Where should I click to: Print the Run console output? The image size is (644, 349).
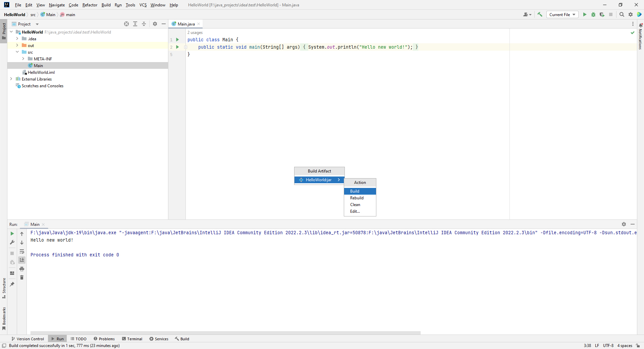click(x=22, y=269)
